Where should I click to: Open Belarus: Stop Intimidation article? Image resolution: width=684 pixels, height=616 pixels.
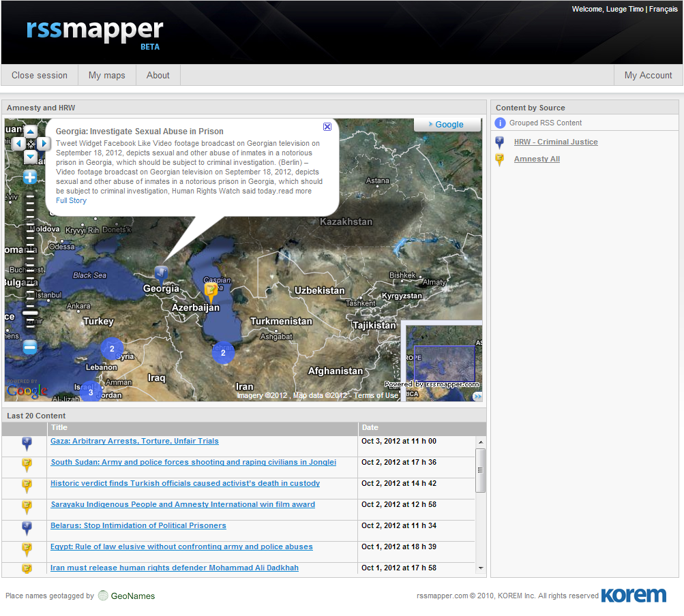pos(138,526)
